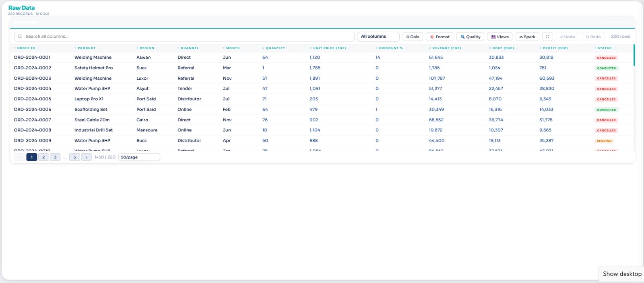Screen dimensions: 644x283
Task: Open the 50/page size dropdown
Action: [x=139, y=157]
